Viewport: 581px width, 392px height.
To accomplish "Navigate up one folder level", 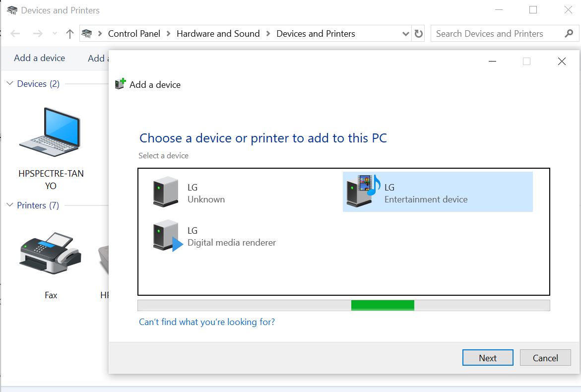I will 70,33.
